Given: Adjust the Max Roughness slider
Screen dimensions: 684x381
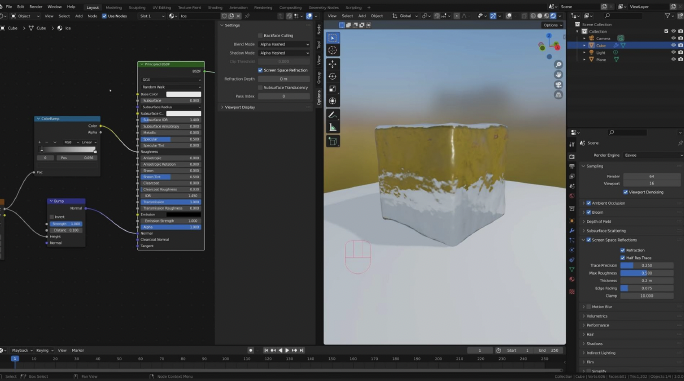Looking at the screenshot, I should click(x=647, y=273).
